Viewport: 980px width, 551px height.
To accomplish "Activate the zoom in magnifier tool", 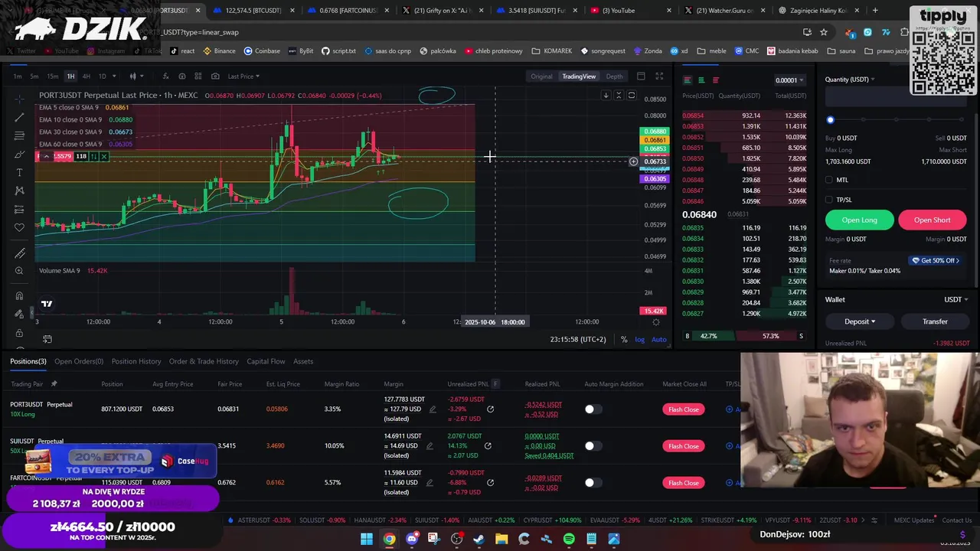I will tap(20, 271).
